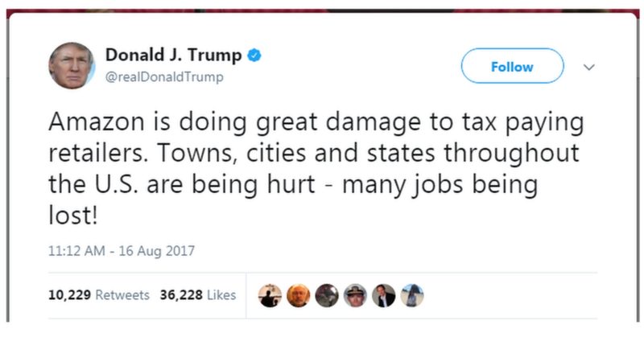Open the Donald J. Trump display name link
This screenshot has height=362, width=644.
tap(173, 55)
